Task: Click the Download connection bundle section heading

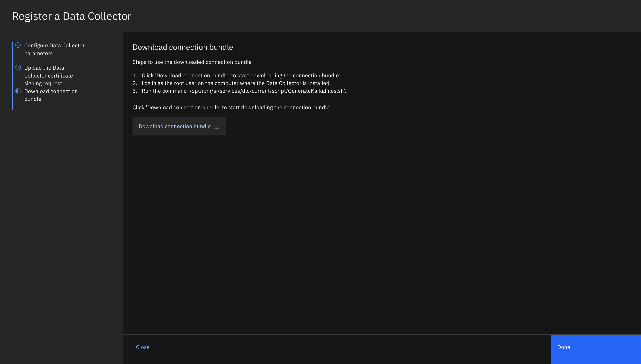Action: coord(183,47)
